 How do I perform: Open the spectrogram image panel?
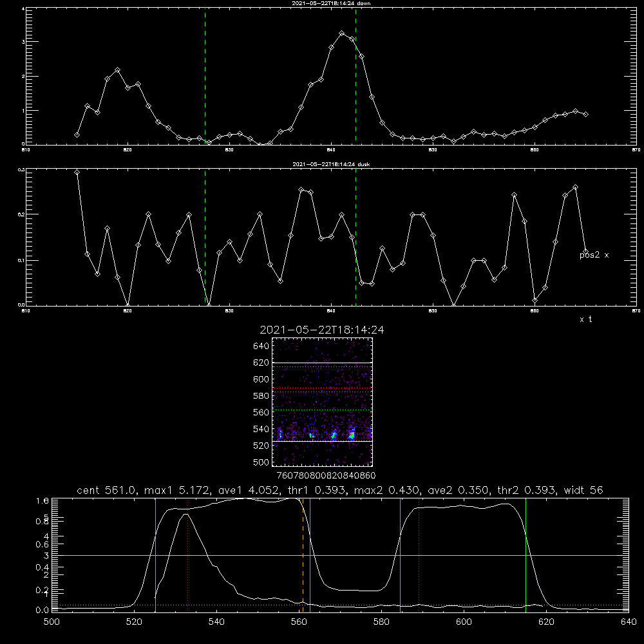(x=322, y=402)
